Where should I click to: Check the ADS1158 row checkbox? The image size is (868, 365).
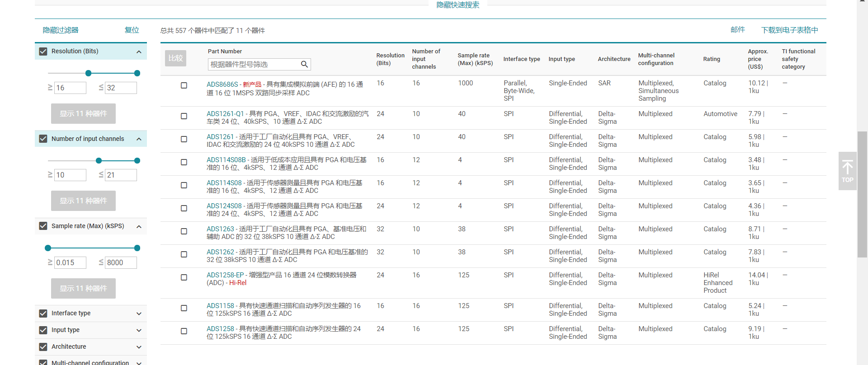(184, 308)
